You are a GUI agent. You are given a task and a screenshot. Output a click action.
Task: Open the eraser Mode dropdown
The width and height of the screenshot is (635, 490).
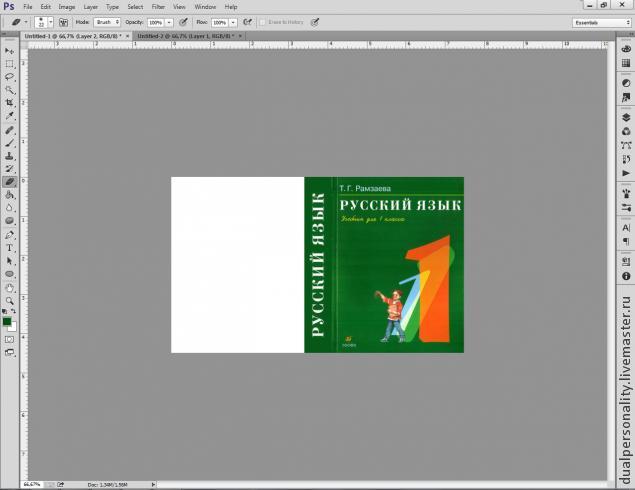107,21
